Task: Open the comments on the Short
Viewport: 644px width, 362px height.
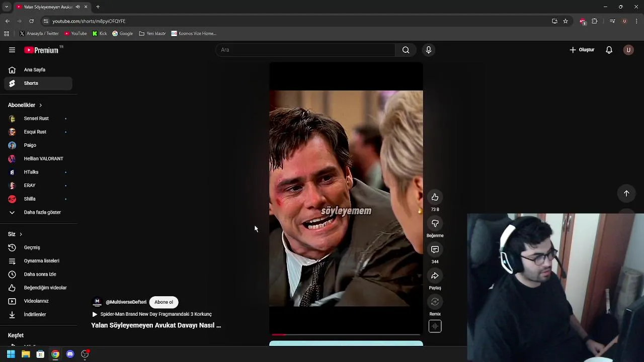Action: pos(435,249)
